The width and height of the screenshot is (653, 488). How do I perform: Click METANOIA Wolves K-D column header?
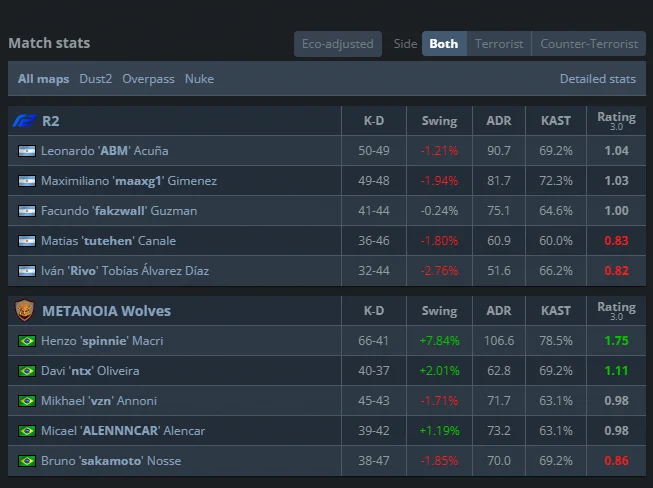(x=374, y=311)
